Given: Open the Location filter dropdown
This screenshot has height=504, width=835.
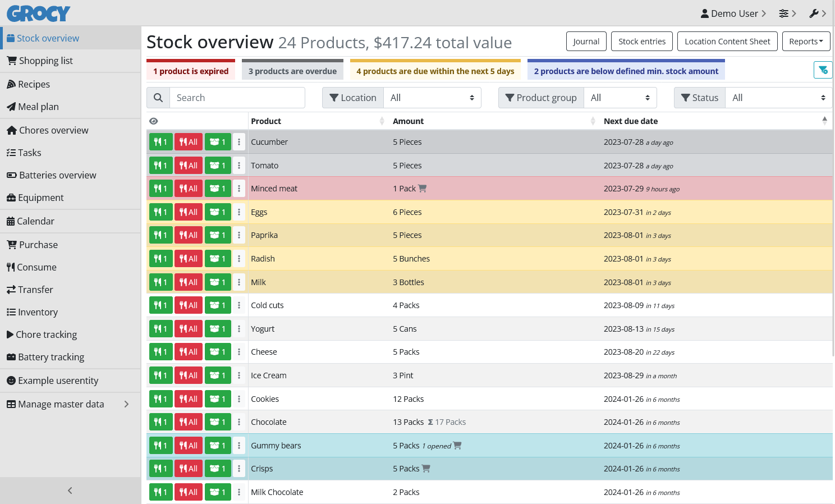Looking at the screenshot, I should (432, 98).
